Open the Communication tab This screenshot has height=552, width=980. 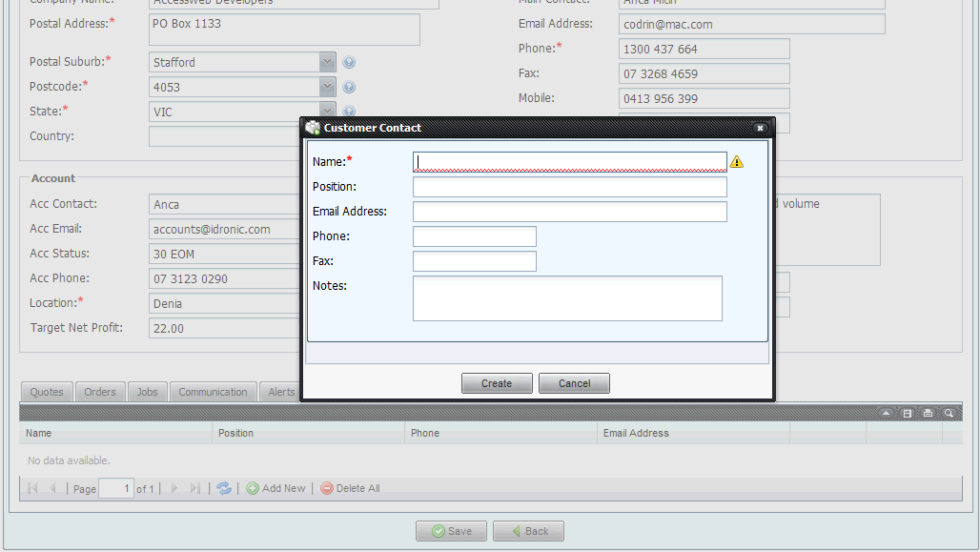point(213,392)
